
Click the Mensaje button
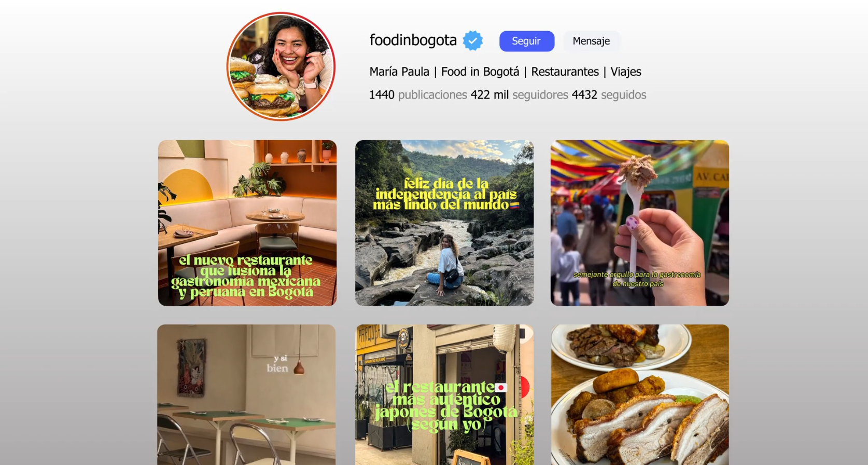tap(591, 41)
